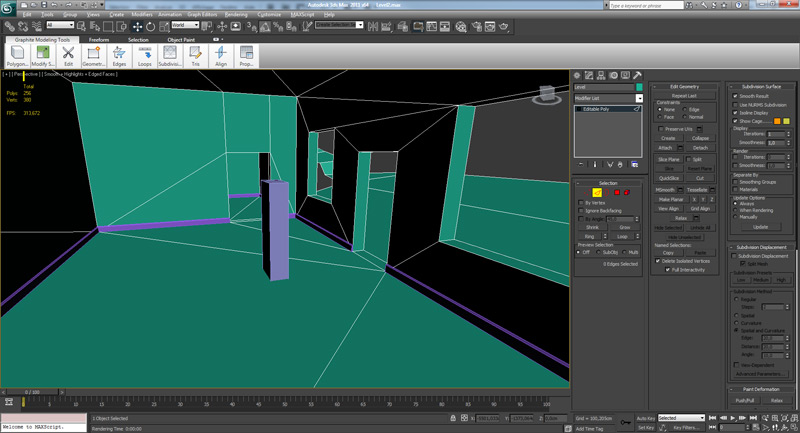The width and height of the screenshot is (800, 433).
Task: Collapse the Paint Deformation rollout
Action: (762, 389)
